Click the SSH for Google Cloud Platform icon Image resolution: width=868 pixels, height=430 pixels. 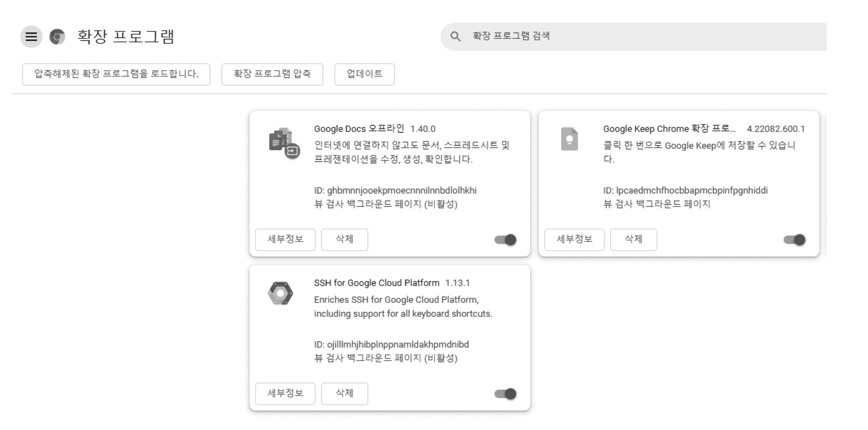(x=281, y=293)
